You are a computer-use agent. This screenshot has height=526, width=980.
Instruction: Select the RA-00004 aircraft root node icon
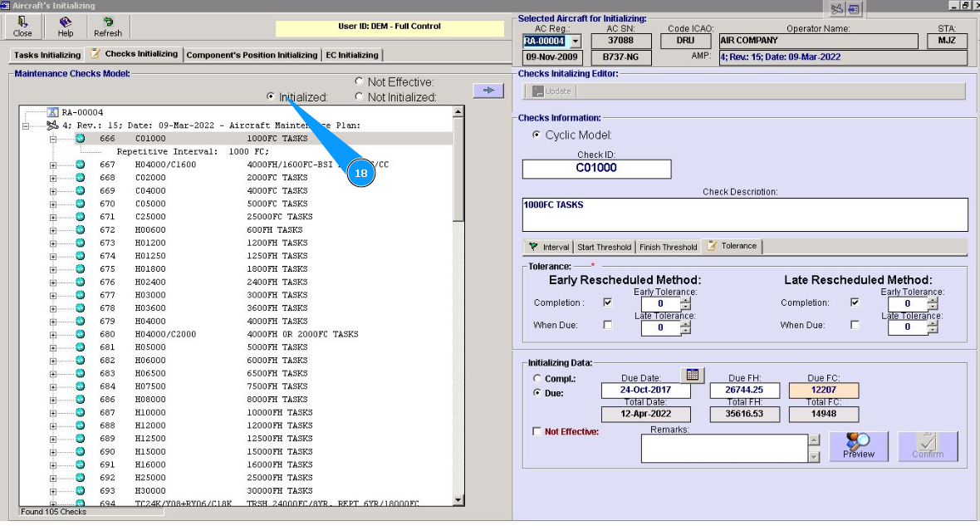[x=53, y=112]
